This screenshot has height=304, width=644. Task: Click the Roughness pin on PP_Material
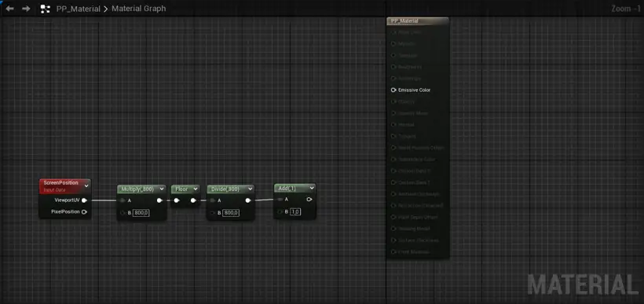point(393,67)
